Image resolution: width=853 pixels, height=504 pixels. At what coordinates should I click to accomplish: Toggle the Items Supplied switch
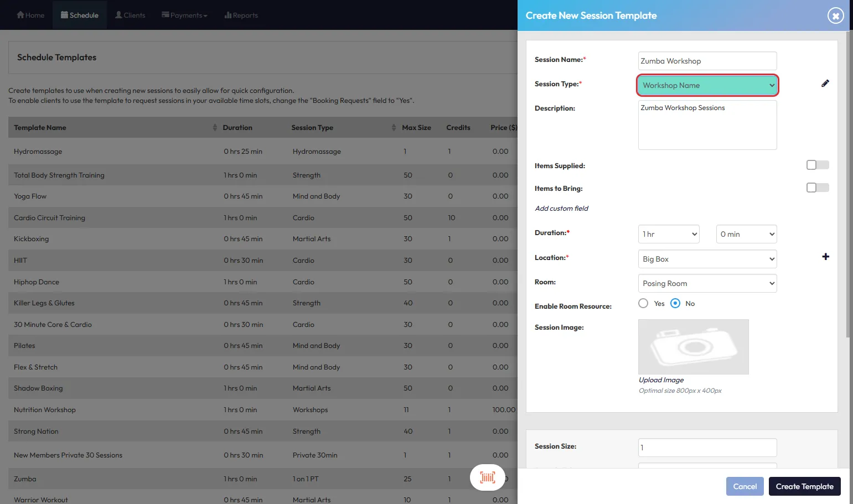click(817, 165)
